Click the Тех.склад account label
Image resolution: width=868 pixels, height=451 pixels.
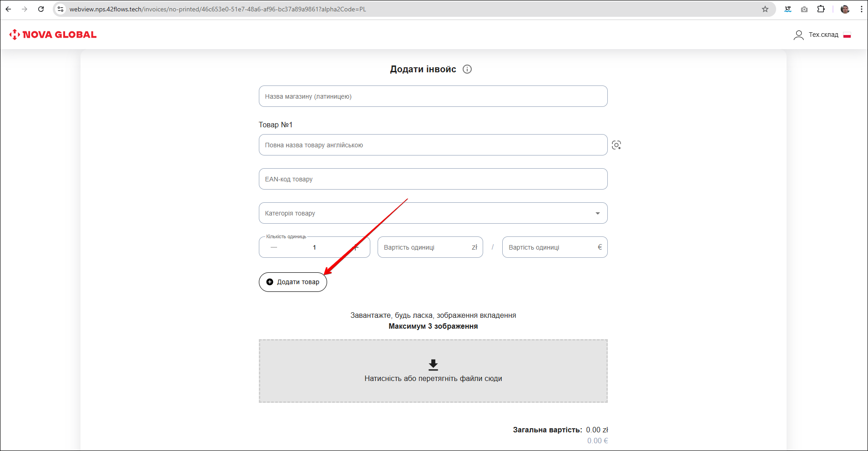[x=823, y=35]
